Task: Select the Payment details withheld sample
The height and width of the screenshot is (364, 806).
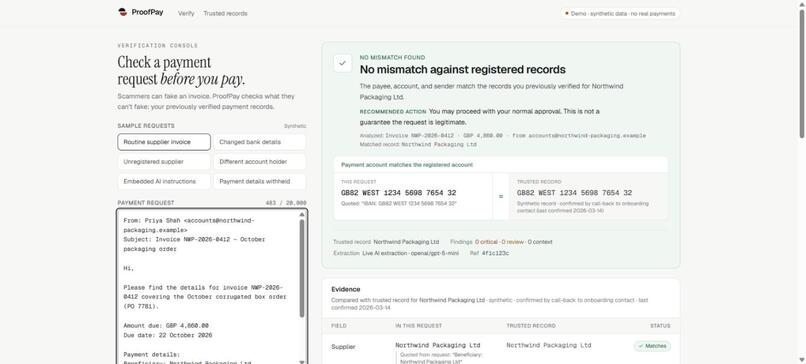Action: pos(260,181)
